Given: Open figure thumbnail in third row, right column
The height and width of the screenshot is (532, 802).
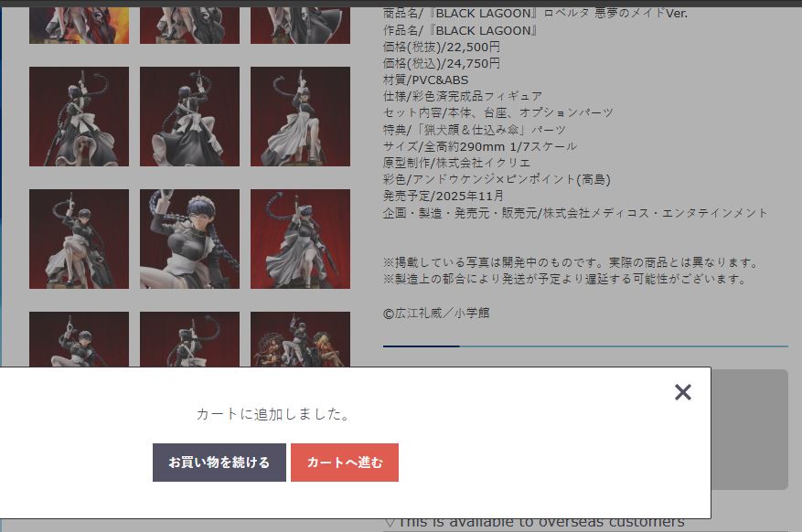Looking at the screenshot, I should pyautogui.click(x=300, y=239).
